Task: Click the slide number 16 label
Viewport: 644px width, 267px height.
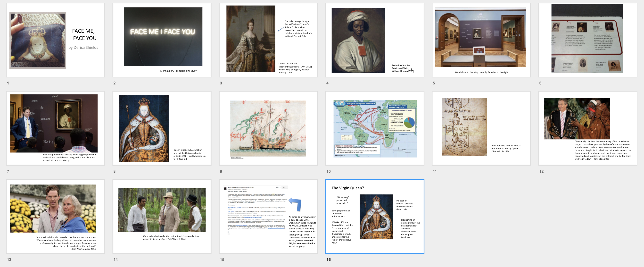Action: point(328,259)
